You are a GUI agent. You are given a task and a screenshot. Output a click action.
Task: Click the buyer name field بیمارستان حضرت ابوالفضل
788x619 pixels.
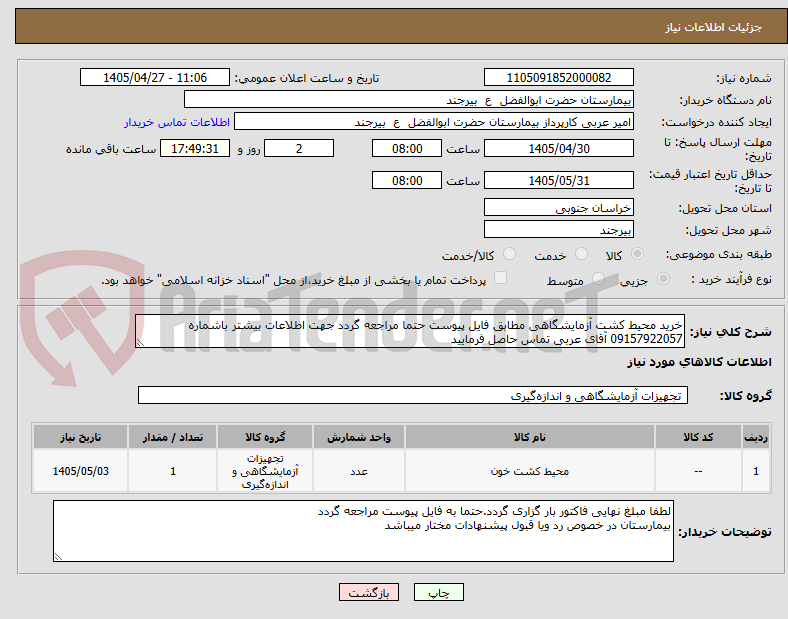tap(409, 99)
